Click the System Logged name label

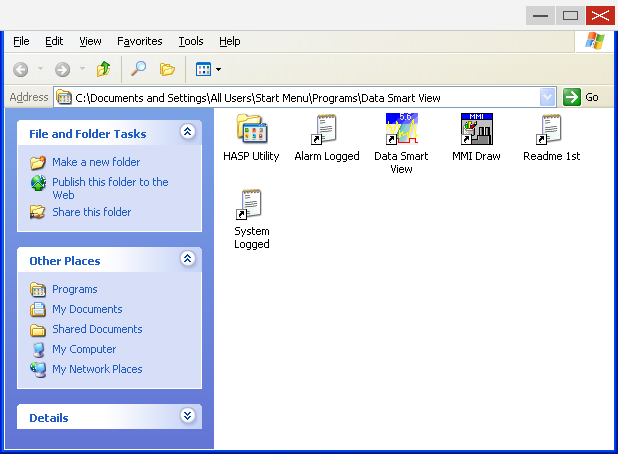coord(252,238)
